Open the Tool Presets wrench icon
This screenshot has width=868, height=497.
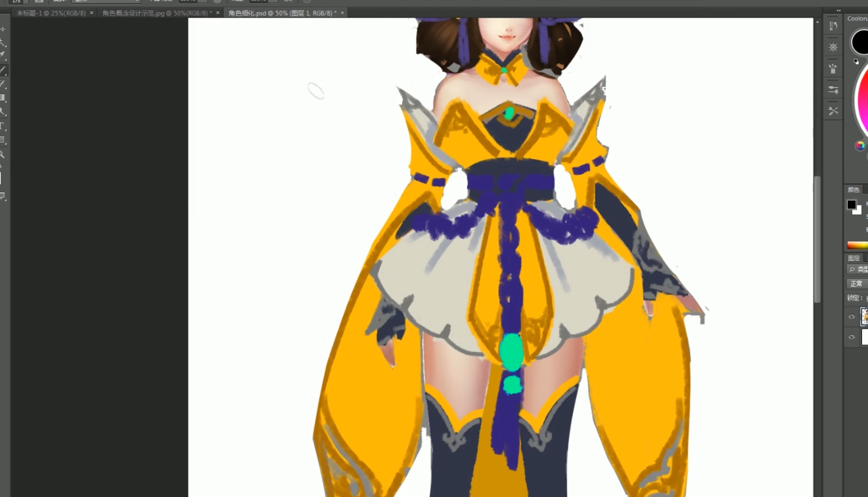[x=833, y=111]
